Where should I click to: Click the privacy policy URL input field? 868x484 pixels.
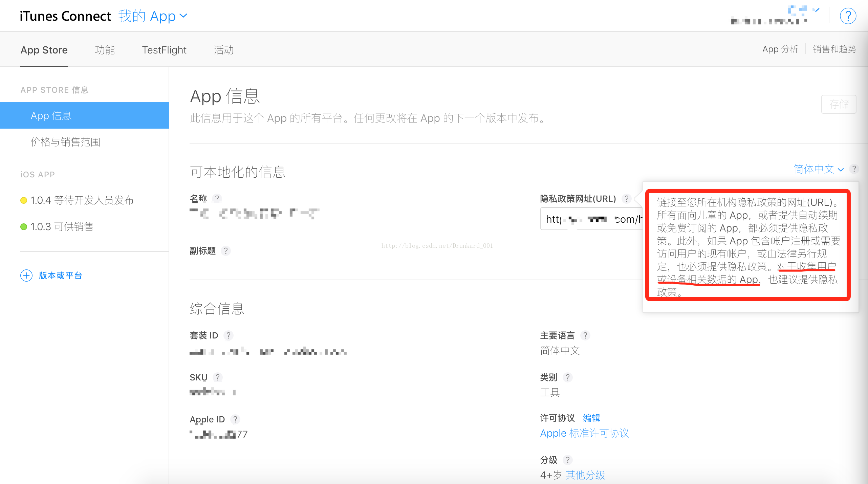click(x=591, y=219)
